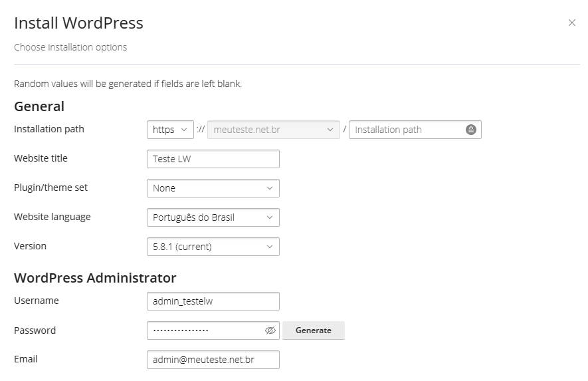Click the Website language label
Screen dimensions: 588x381
(52, 217)
